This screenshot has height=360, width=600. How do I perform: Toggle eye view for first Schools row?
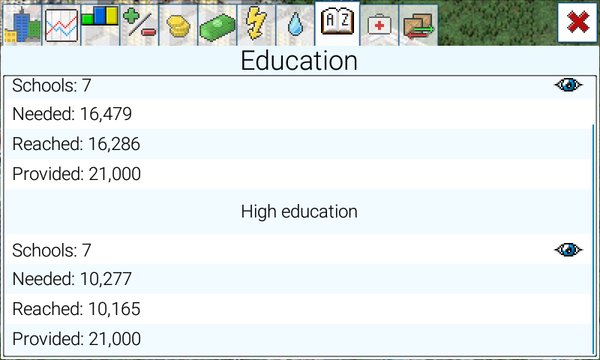coord(568,85)
